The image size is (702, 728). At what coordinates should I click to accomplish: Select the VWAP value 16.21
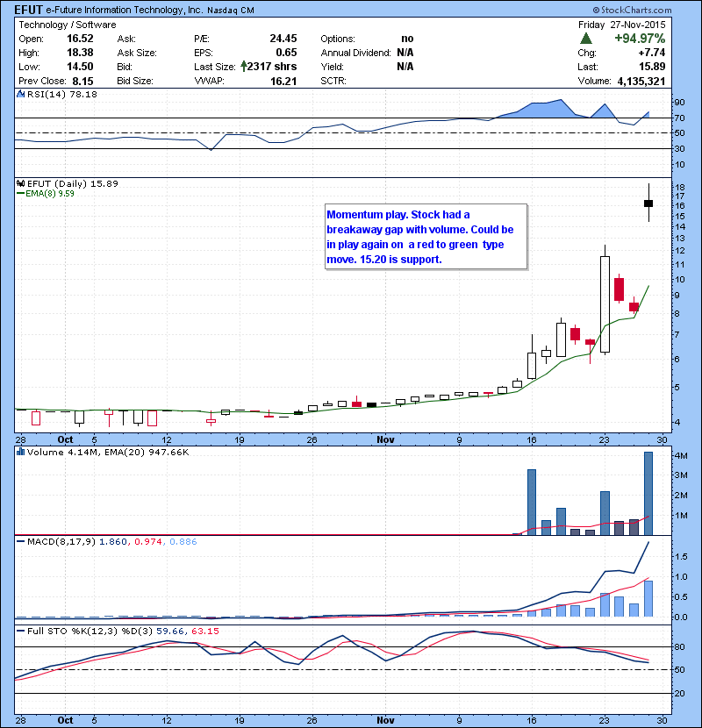click(283, 81)
